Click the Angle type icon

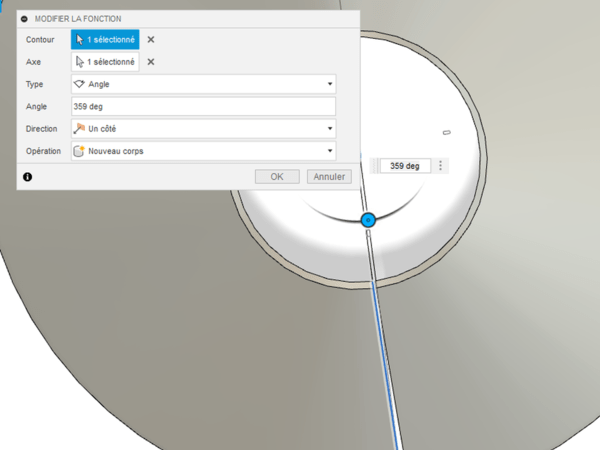[x=80, y=85]
